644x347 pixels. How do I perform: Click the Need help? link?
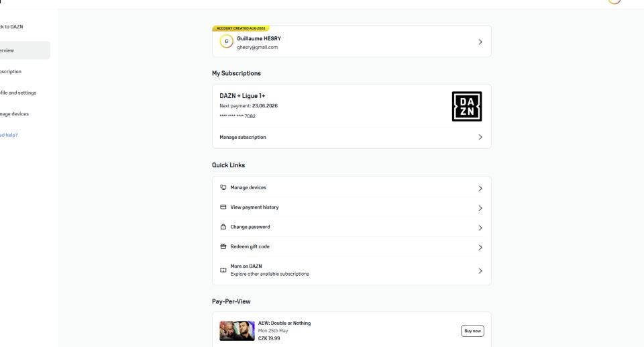click(9, 135)
